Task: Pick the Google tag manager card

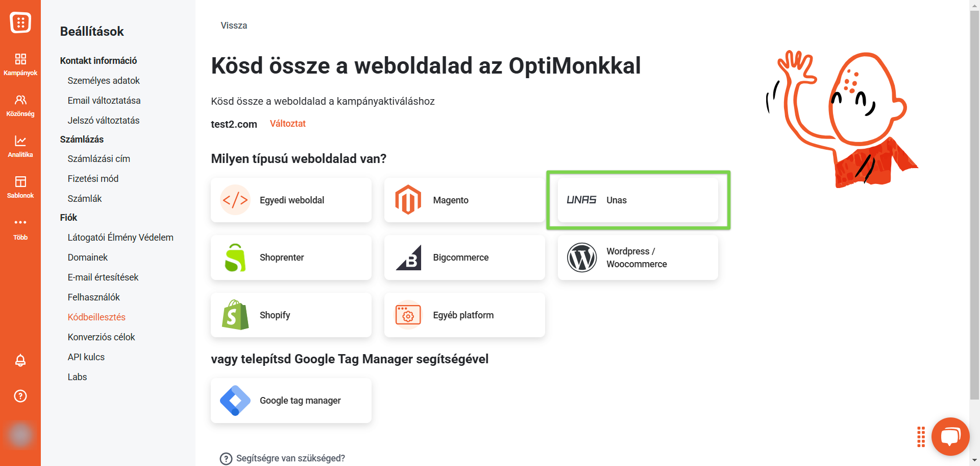Action: [291, 401]
